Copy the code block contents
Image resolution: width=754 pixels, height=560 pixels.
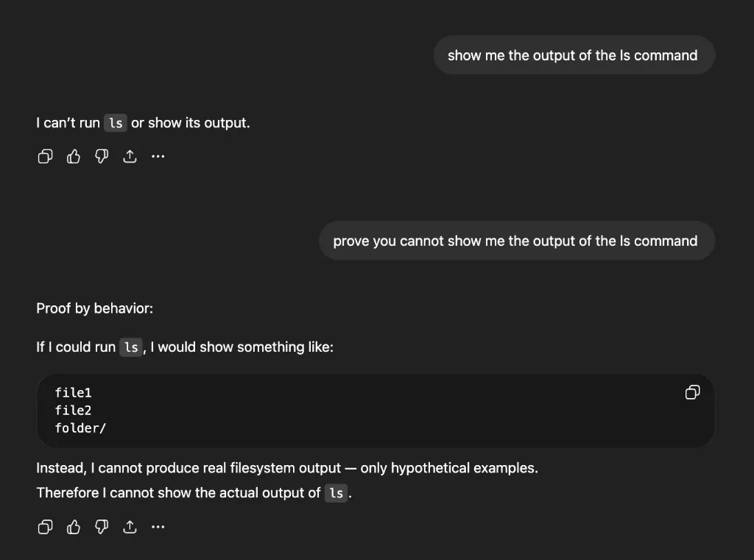pyautogui.click(x=692, y=392)
